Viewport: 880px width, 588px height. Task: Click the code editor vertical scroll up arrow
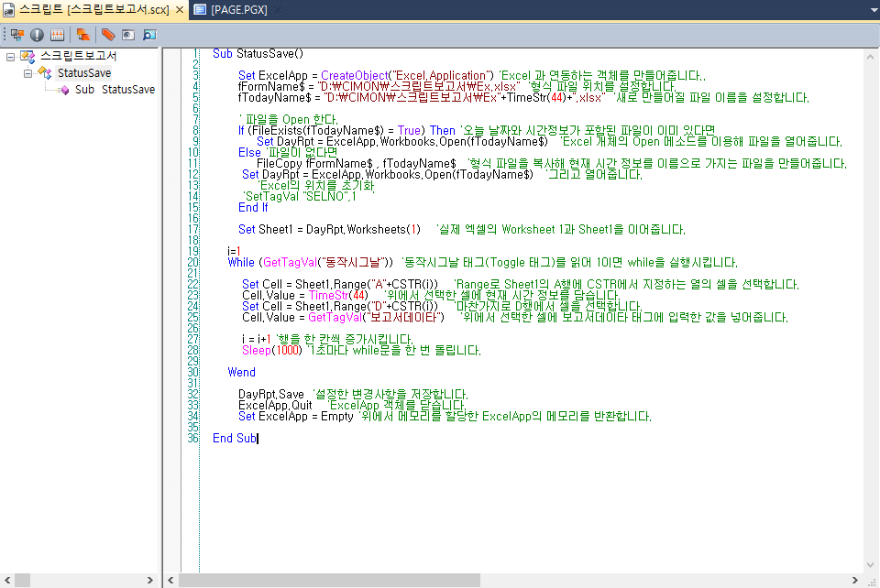click(x=871, y=57)
